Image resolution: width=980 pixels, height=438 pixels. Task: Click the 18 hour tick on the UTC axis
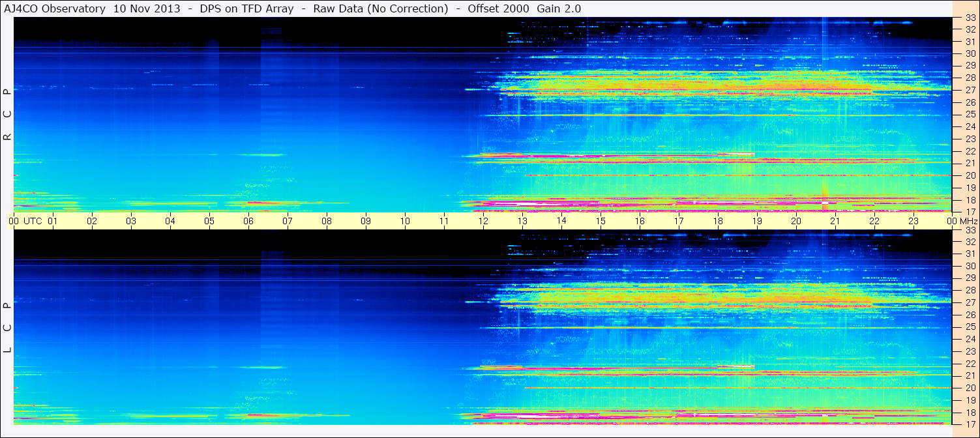coord(718,221)
